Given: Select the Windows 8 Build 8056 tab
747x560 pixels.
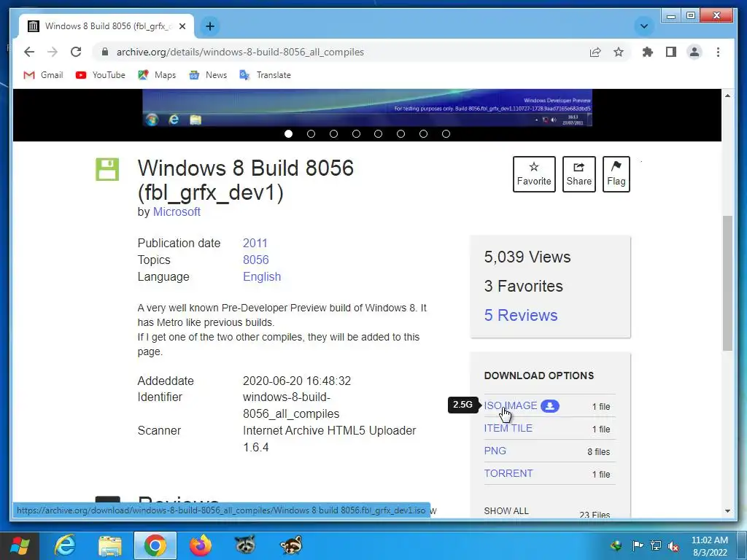Looking at the screenshot, I should [107, 26].
